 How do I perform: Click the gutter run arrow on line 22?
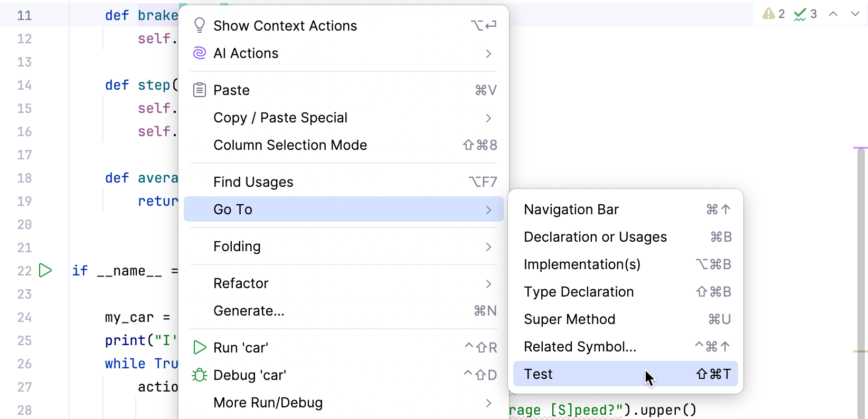[x=46, y=271]
